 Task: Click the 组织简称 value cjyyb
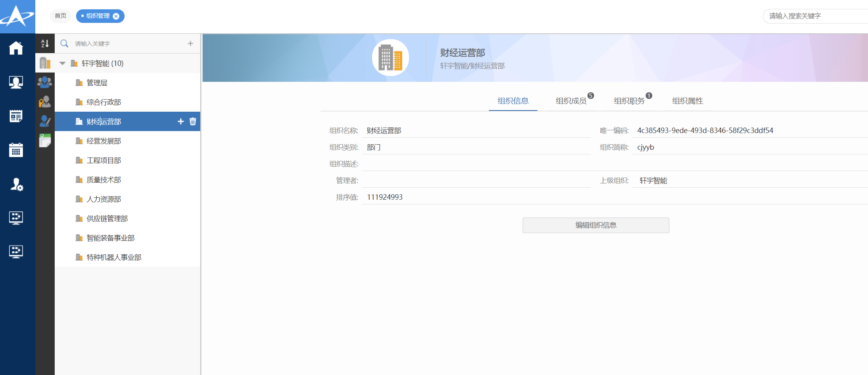click(646, 147)
